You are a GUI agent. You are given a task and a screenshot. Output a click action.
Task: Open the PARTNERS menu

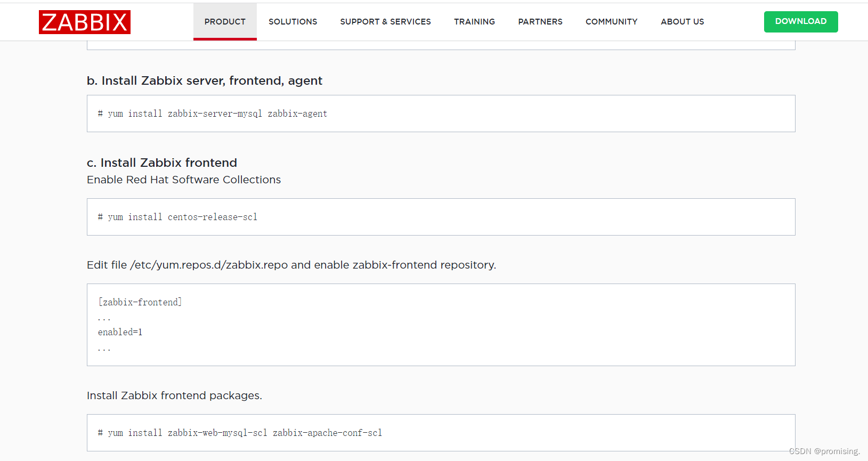point(540,22)
